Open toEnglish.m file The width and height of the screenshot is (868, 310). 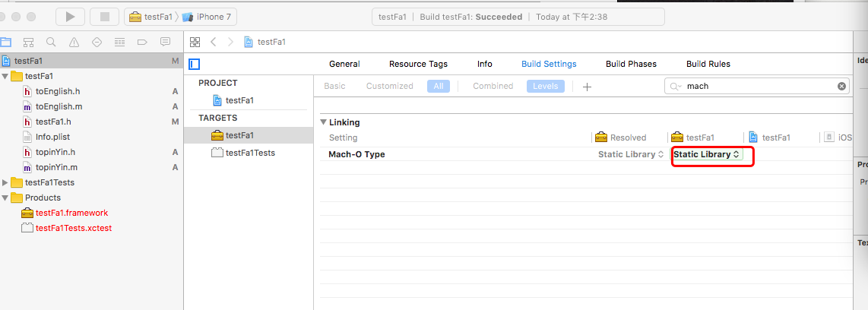[x=59, y=106]
